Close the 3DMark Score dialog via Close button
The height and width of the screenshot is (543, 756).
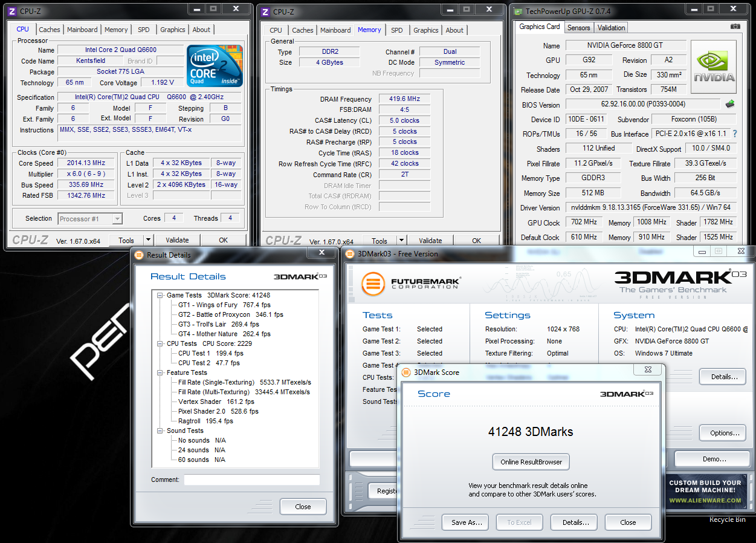(628, 522)
